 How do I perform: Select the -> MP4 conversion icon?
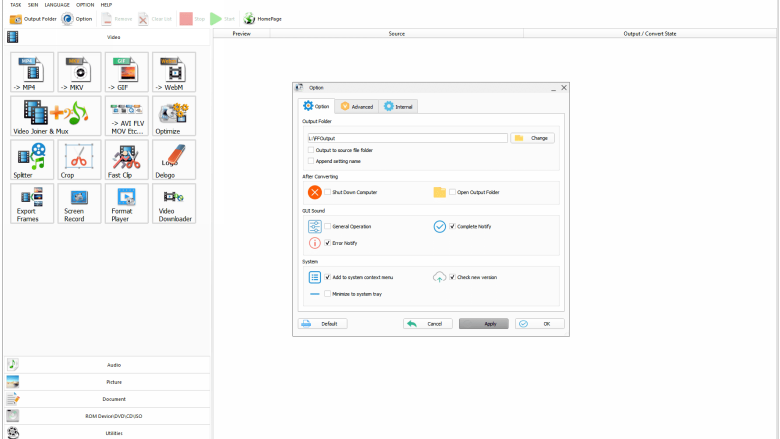pyautogui.click(x=32, y=72)
